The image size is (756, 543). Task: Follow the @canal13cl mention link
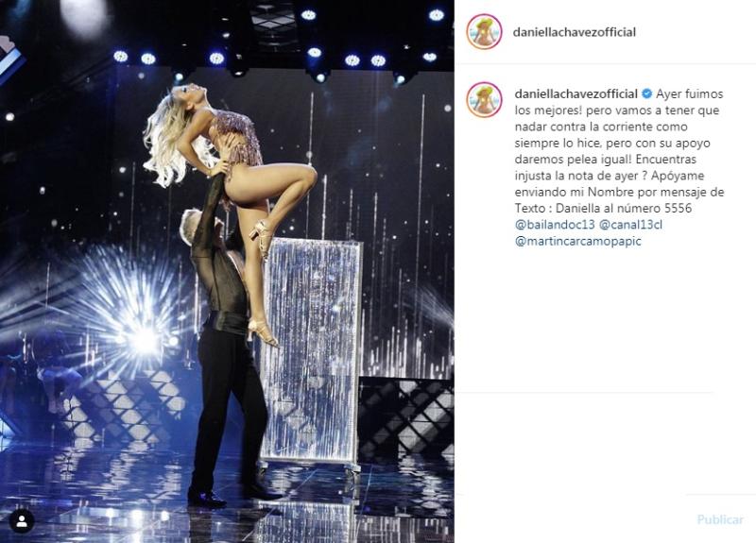click(630, 225)
